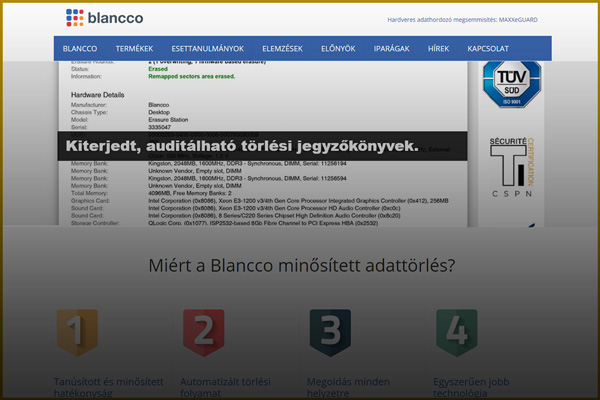The width and height of the screenshot is (600, 400).
Task: Click the Total Memory 4096MB value
Action: (x=190, y=193)
